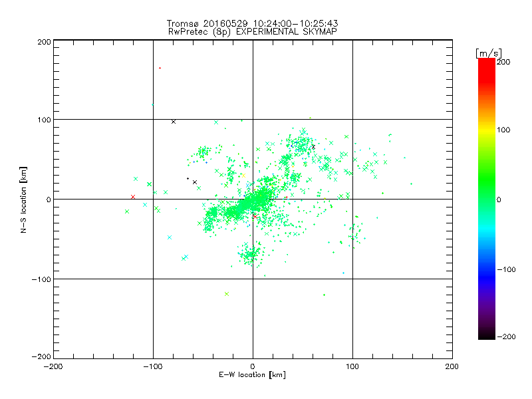Click the small black dot next to the black X, west side
Viewport: 532px width, 399px height.
pyautogui.click(x=188, y=178)
